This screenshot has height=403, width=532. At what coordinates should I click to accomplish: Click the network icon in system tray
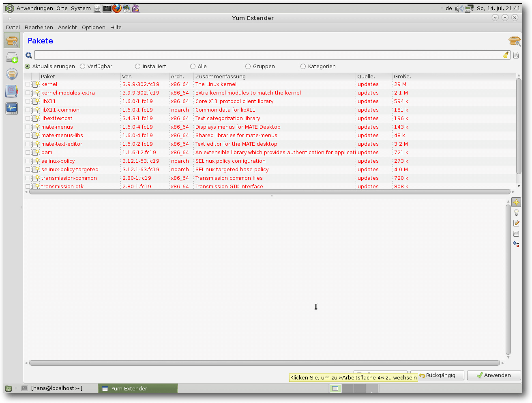pos(469,9)
